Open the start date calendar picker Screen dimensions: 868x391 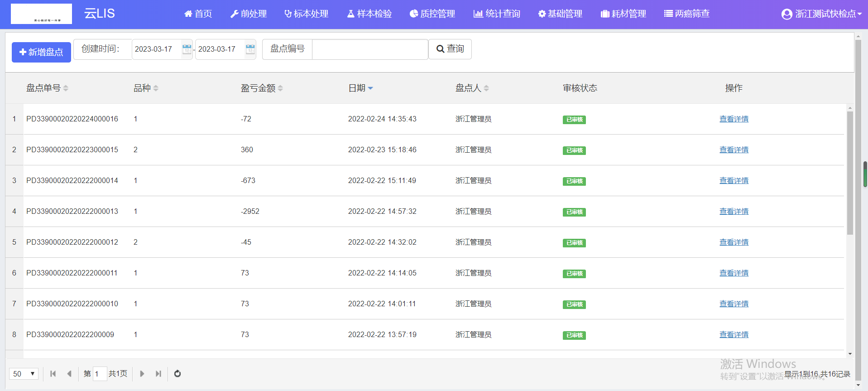187,49
